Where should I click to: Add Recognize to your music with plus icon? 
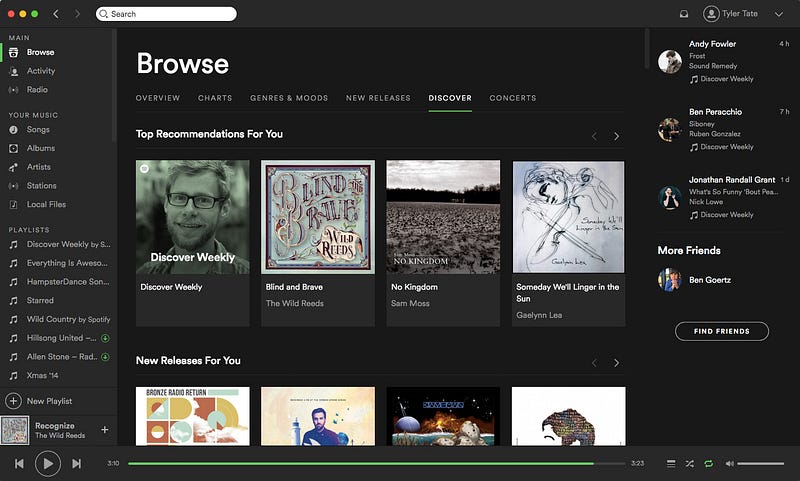click(105, 429)
